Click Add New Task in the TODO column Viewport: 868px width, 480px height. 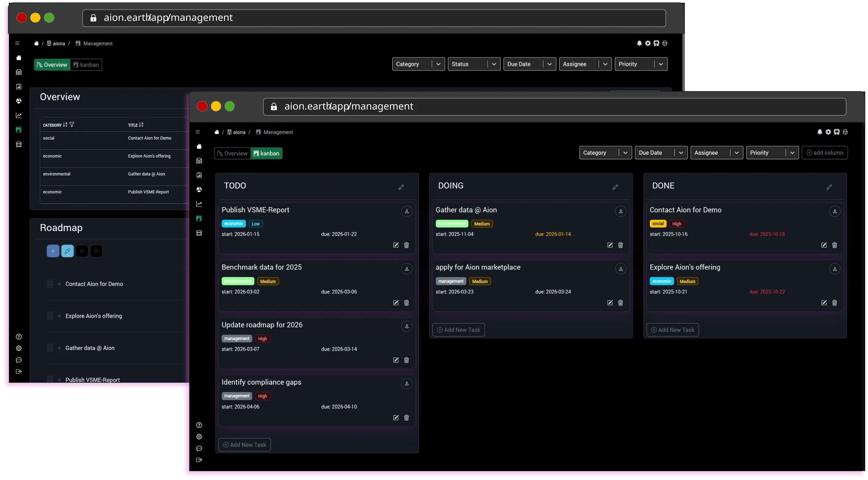tap(245, 445)
